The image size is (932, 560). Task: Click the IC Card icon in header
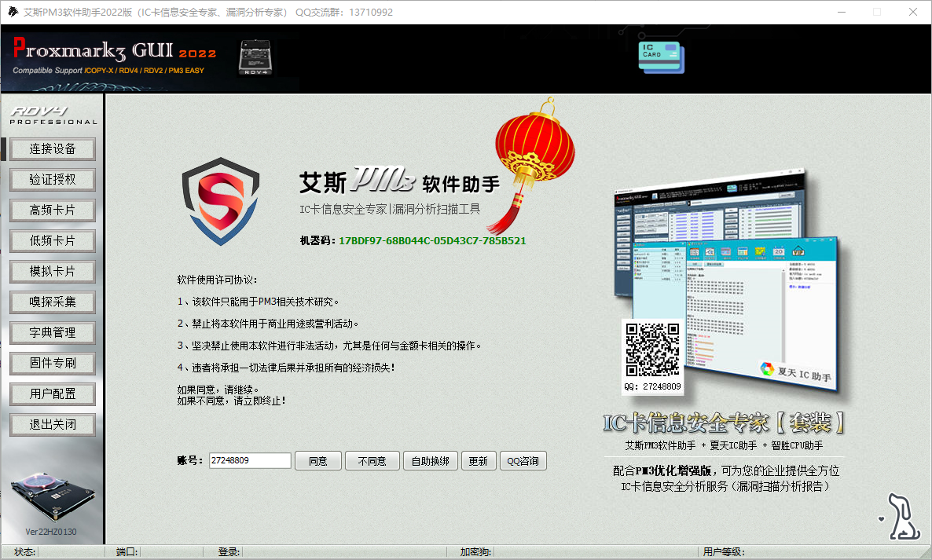[x=662, y=57]
